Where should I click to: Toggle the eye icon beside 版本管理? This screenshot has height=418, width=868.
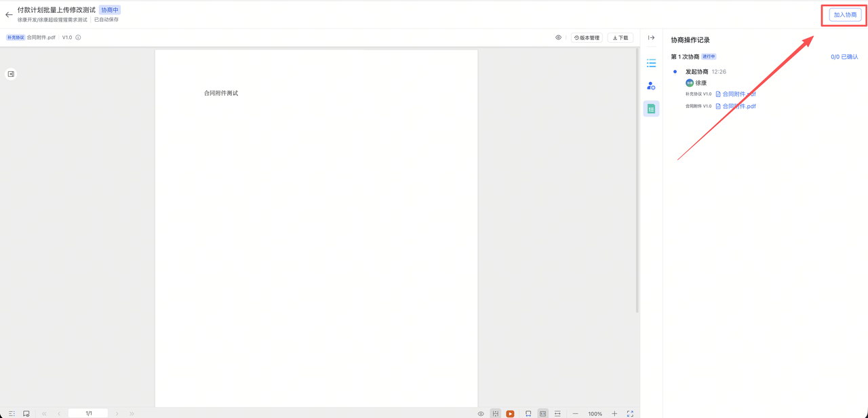point(558,38)
